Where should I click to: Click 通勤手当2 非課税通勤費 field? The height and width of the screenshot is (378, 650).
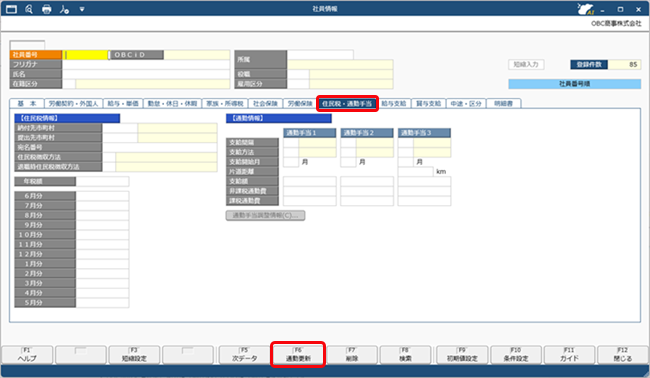pyautogui.click(x=367, y=191)
